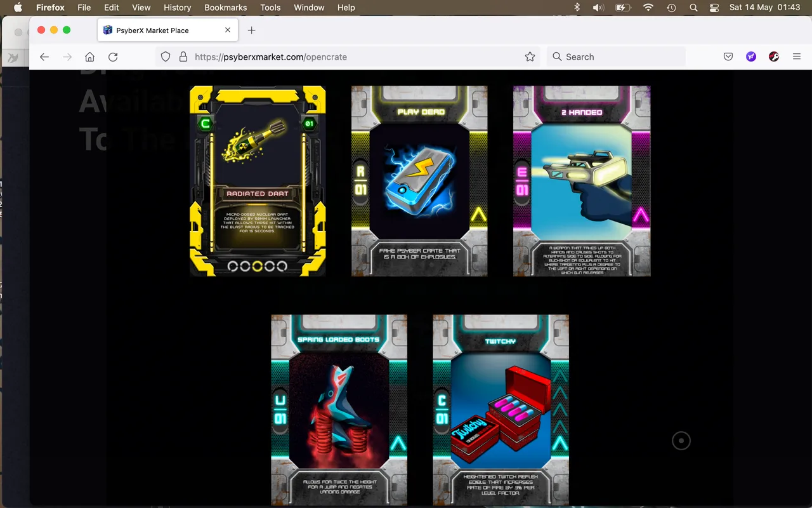
Task: Go back to the previous page
Action: point(44,57)
